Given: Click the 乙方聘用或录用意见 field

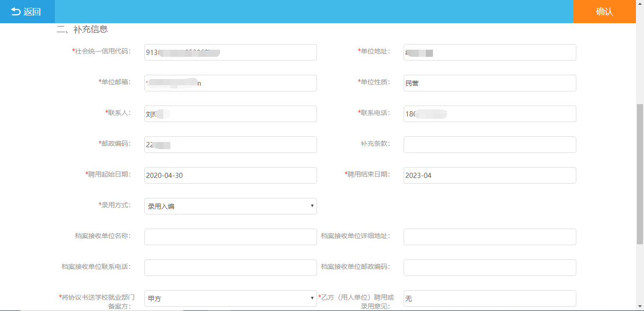Looking at the screenshot, I should click(489, 299).
